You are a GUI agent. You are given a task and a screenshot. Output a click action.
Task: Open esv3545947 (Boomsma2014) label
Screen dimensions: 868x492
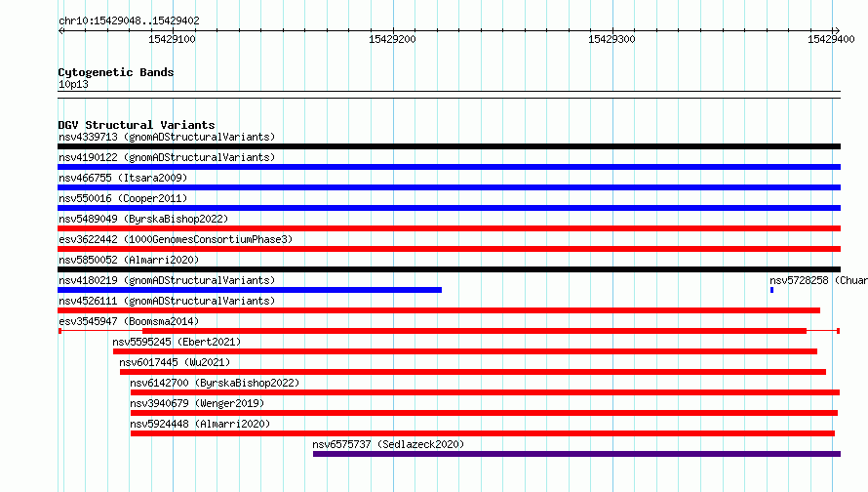pos(129,321)
